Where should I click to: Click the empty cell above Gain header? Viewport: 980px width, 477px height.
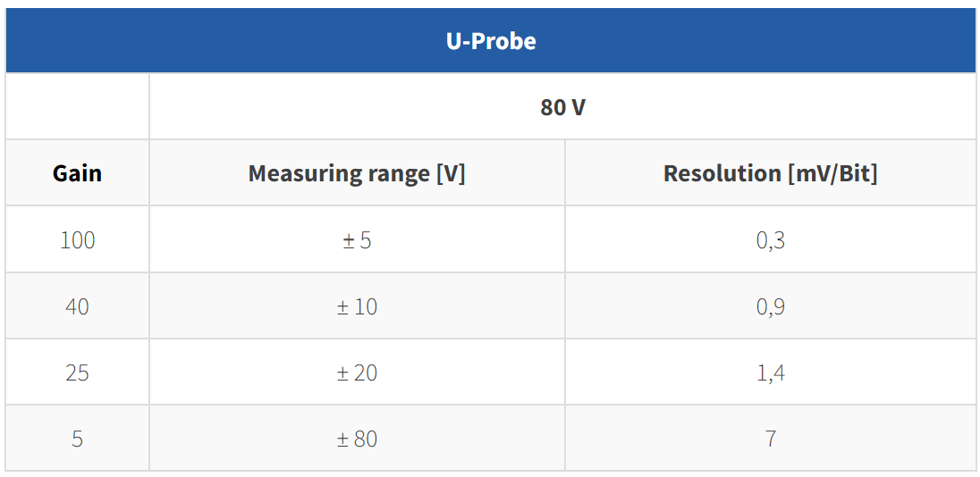coord(77,107)
